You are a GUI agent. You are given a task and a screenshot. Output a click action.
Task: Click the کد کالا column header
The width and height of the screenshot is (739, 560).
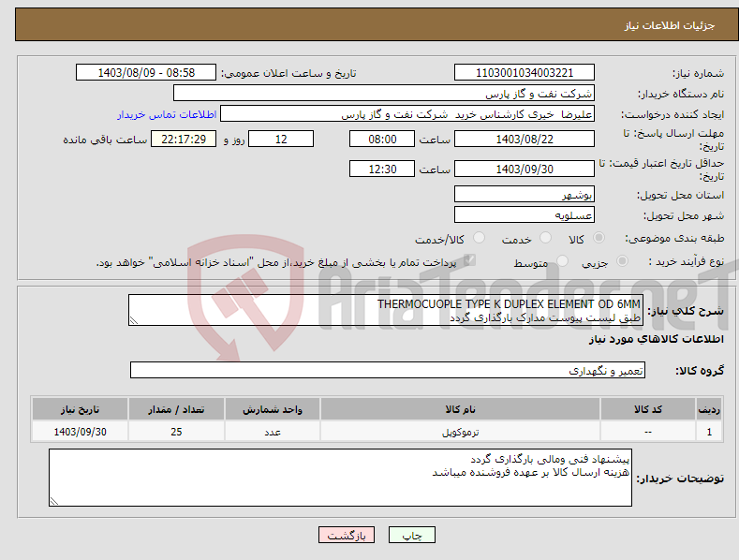[648, 409]
